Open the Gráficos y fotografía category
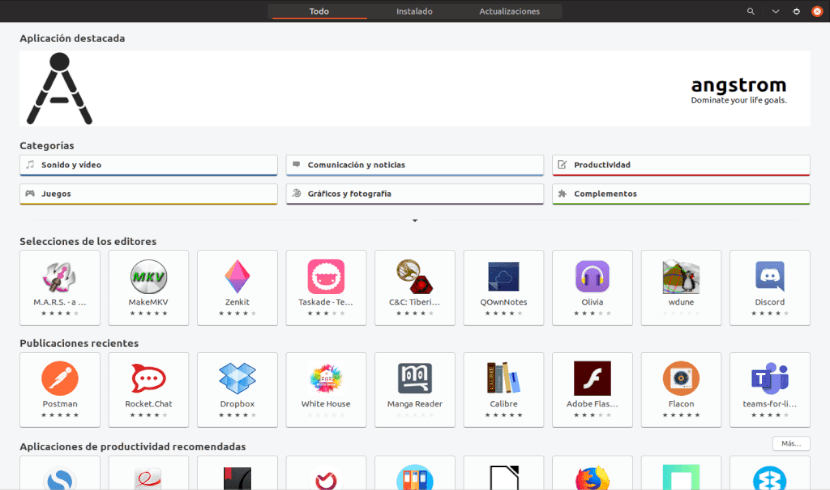830x490 pixels. [x=414, y=194]
